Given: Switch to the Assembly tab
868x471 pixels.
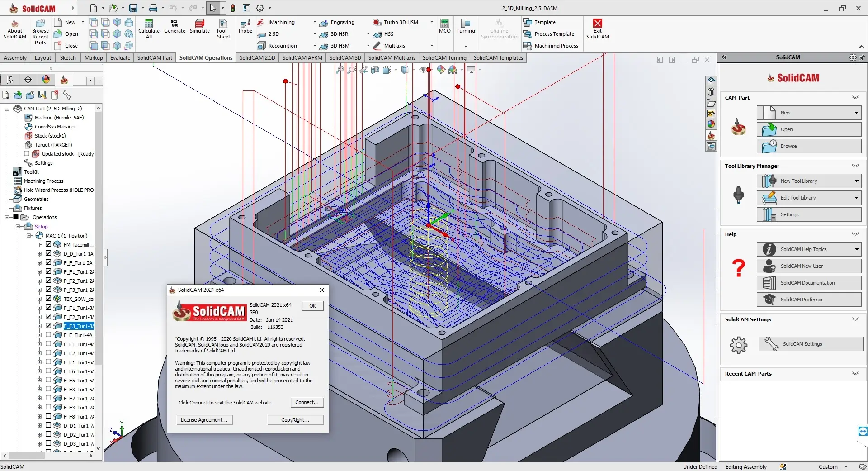Looking at the screenshot, I should tap(15, 58).
